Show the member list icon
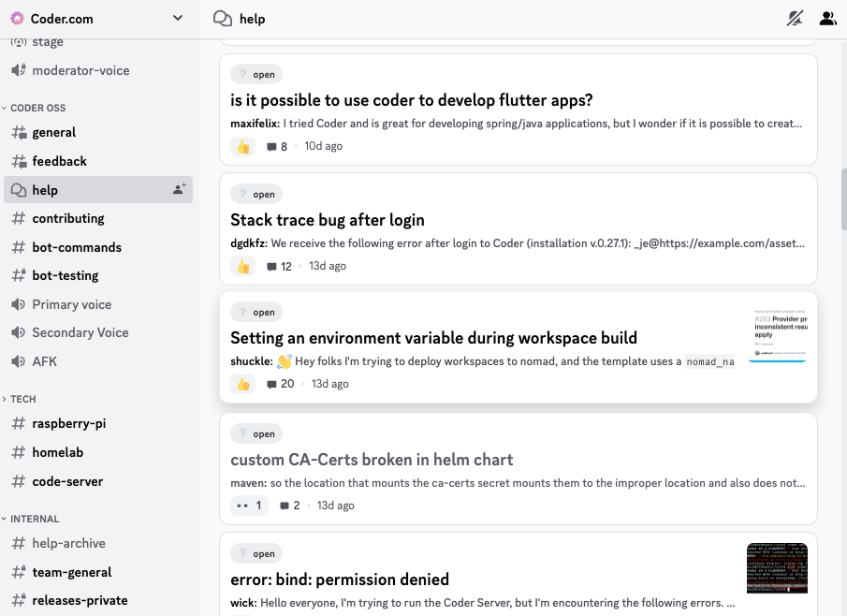Screen dimensions: 847x616 tap(827, 19)
